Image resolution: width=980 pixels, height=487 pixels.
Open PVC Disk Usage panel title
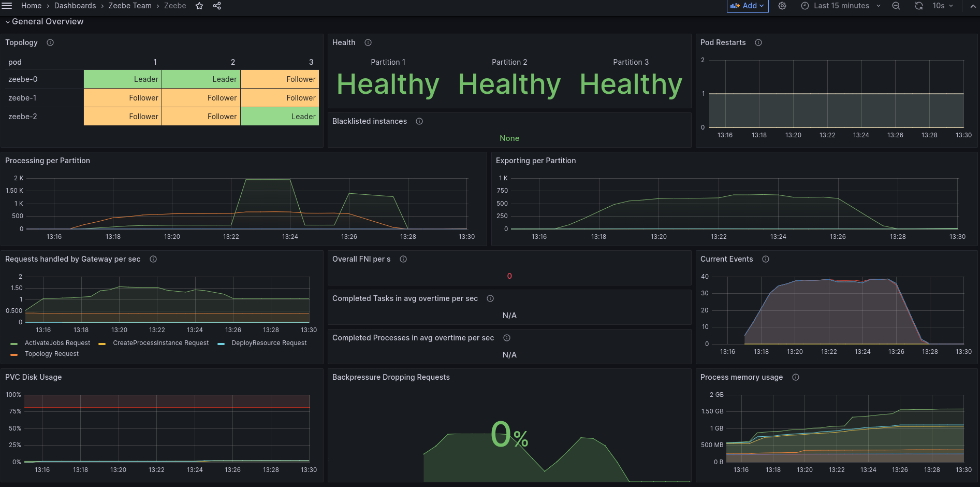(x=33, y=377)
